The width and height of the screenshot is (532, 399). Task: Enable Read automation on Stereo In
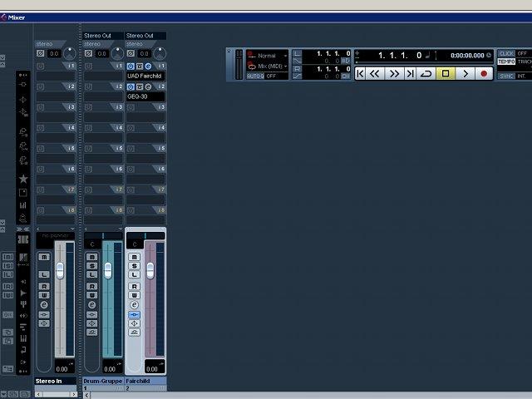coord(44,286)
